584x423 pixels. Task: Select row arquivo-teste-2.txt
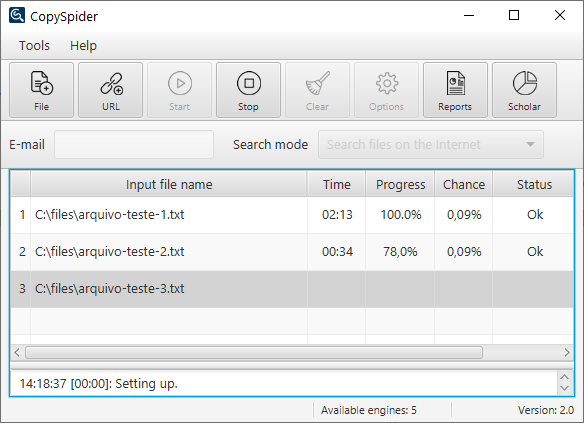pyautogui.click(x=292, y=252)
